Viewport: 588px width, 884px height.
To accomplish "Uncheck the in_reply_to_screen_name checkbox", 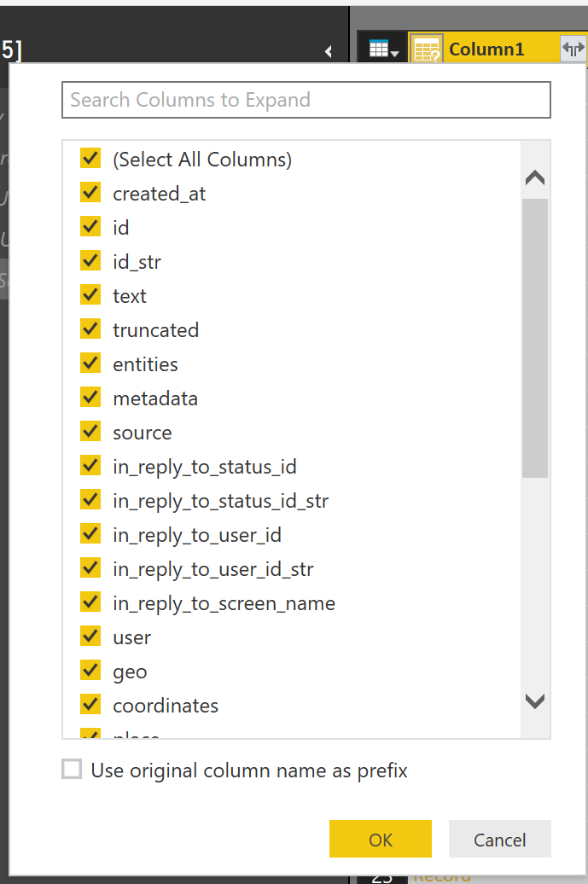I will (x=90, y=602).
